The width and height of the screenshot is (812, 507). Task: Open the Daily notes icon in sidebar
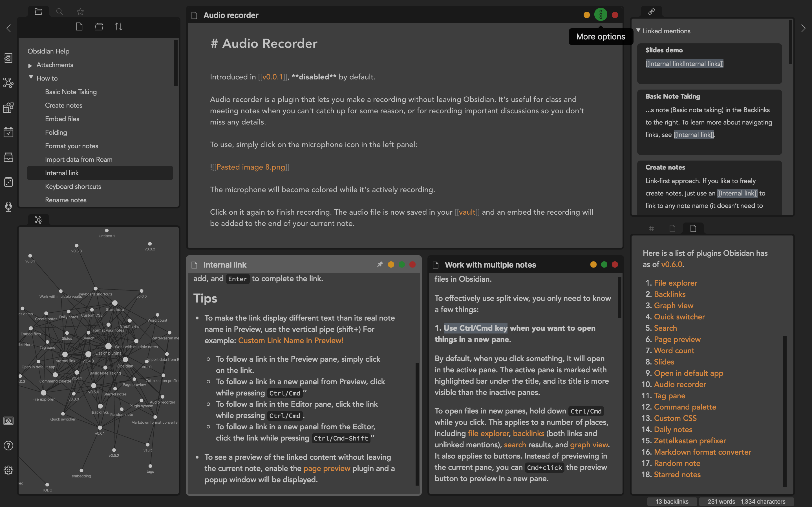pyautogui.click(x=8, y=132)
